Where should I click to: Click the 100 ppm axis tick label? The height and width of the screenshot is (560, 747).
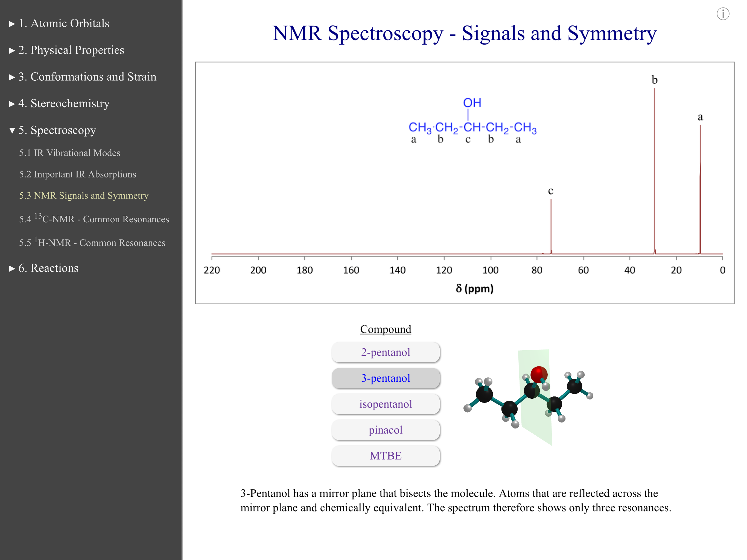click(x=490, y=270)
